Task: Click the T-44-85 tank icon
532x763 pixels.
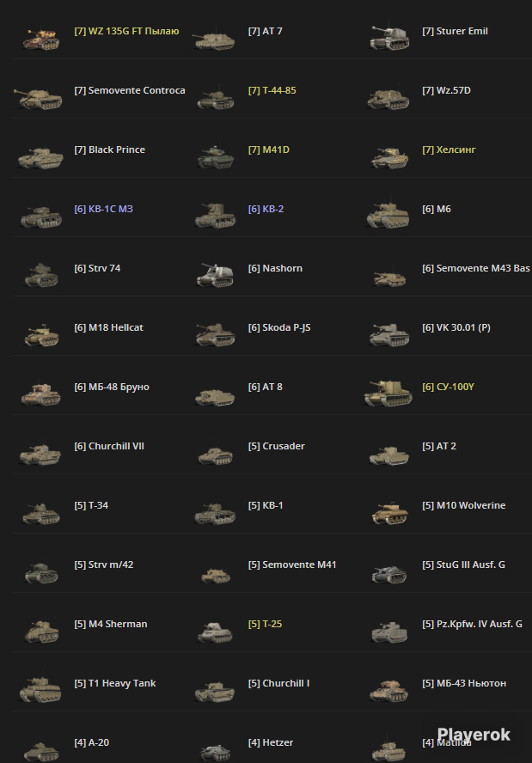Action: [216, 99]
